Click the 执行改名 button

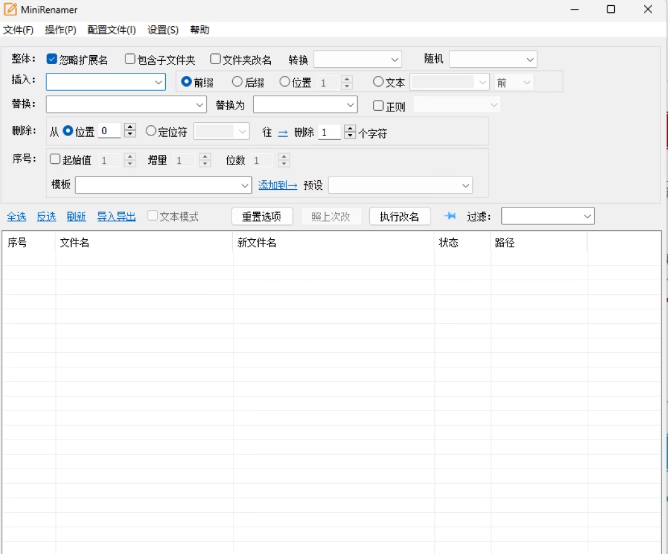pos(399,216)
